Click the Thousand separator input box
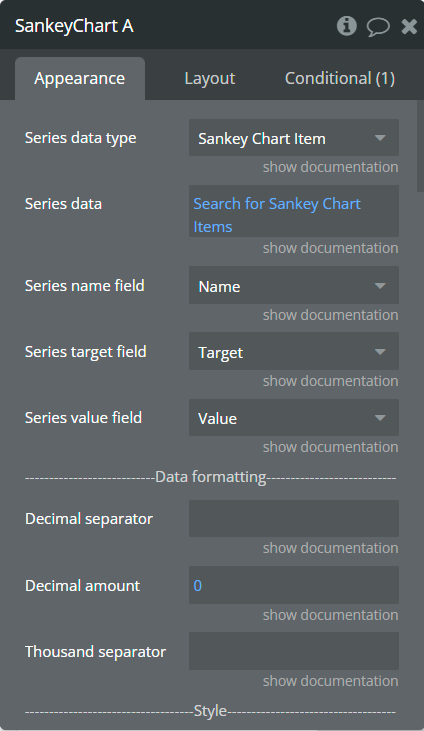Viewport: 424px width, 731px height. coord(294,651)
